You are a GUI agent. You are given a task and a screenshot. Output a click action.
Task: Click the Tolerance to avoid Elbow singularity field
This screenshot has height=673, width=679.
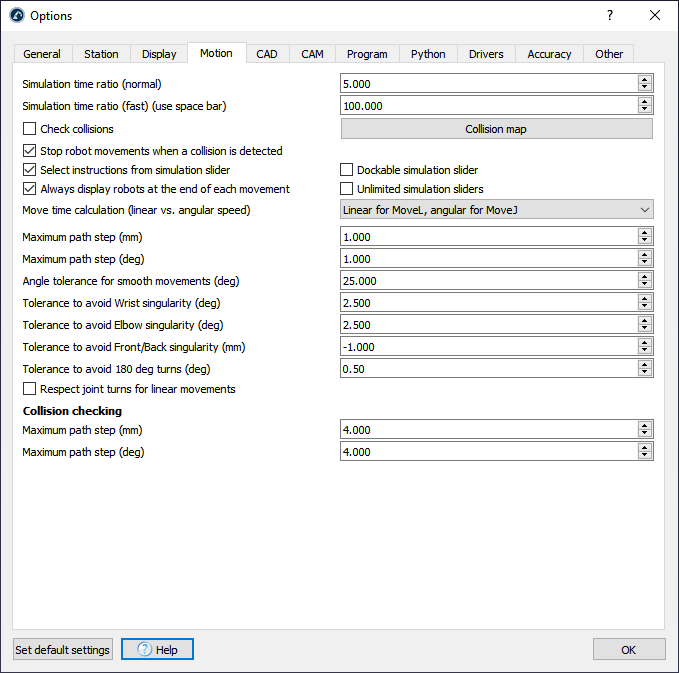(x=488, y=325)
